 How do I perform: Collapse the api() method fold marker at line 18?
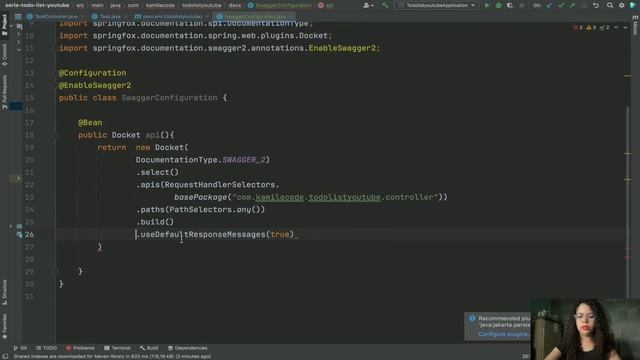coord(56,135)
